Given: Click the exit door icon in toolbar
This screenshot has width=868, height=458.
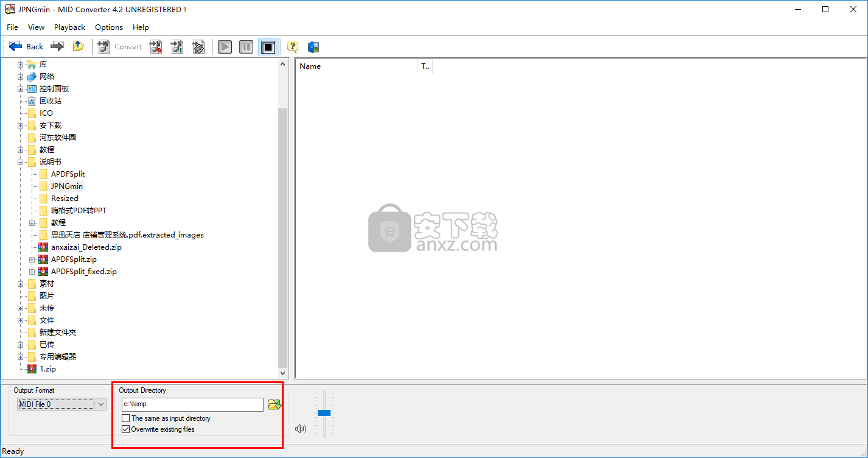Looking at the screenshot, I should tap(313, 47).
